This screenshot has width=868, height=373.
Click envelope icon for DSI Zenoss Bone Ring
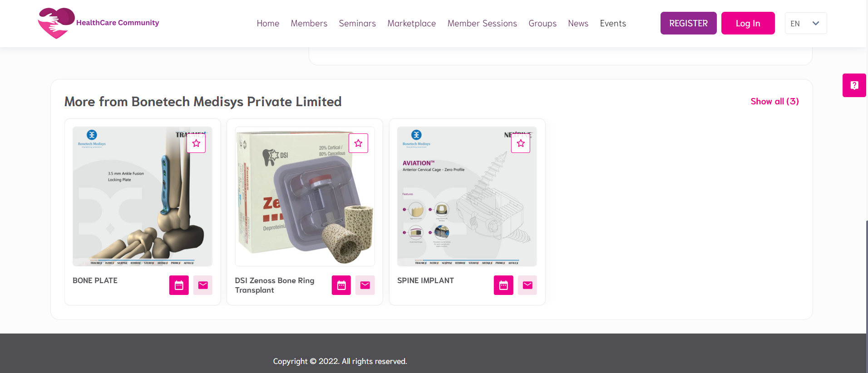click(x=365, y=285)
